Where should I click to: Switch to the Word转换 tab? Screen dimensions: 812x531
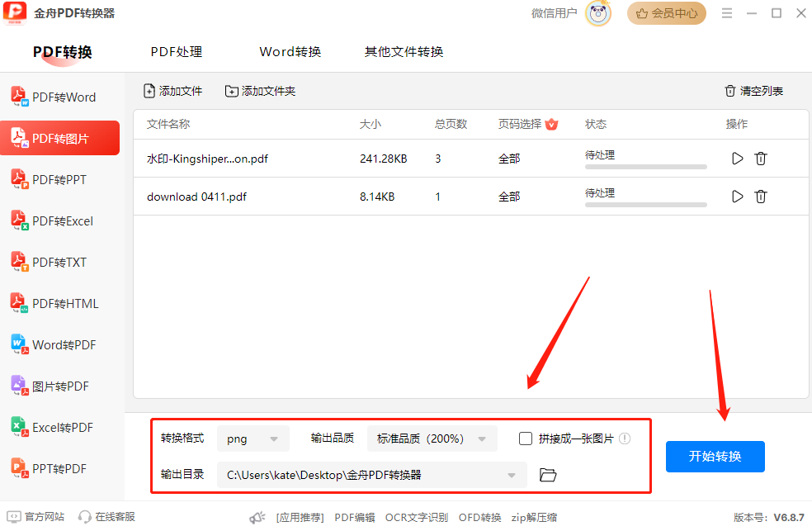tap(290, 52)
